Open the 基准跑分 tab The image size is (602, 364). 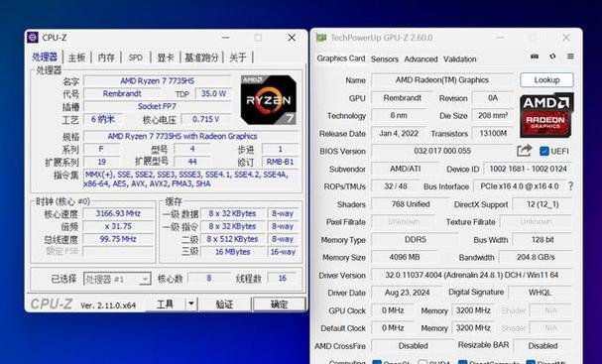pyautogui.click(x=201, y=58)
